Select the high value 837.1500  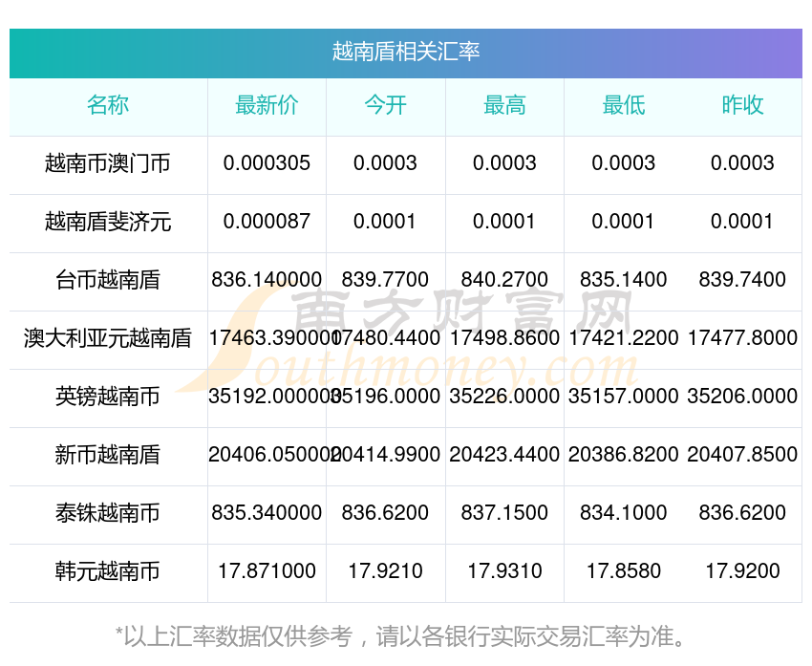(x=504, y=513)
